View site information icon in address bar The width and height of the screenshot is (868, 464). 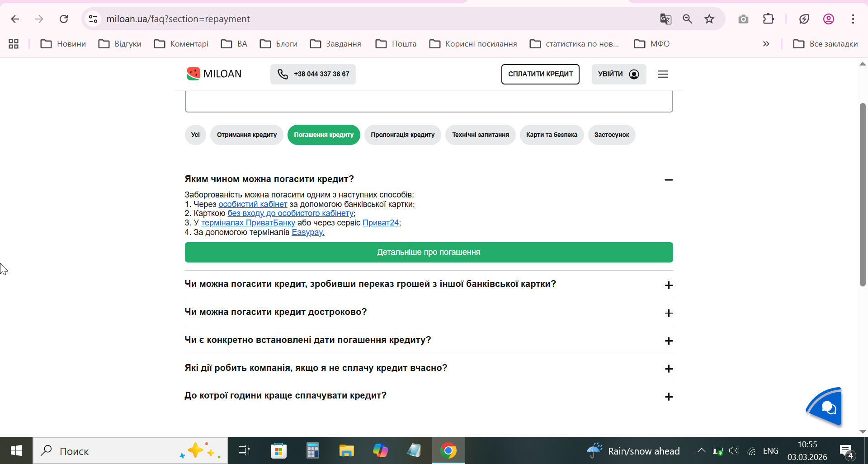(x=93, y=19)
